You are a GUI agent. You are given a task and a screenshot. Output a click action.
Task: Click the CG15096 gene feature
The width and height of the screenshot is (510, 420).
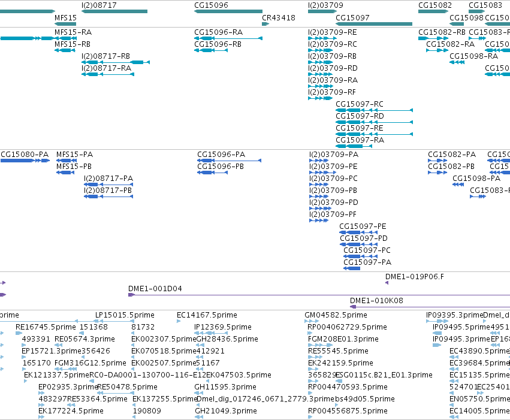pos(228,11)
